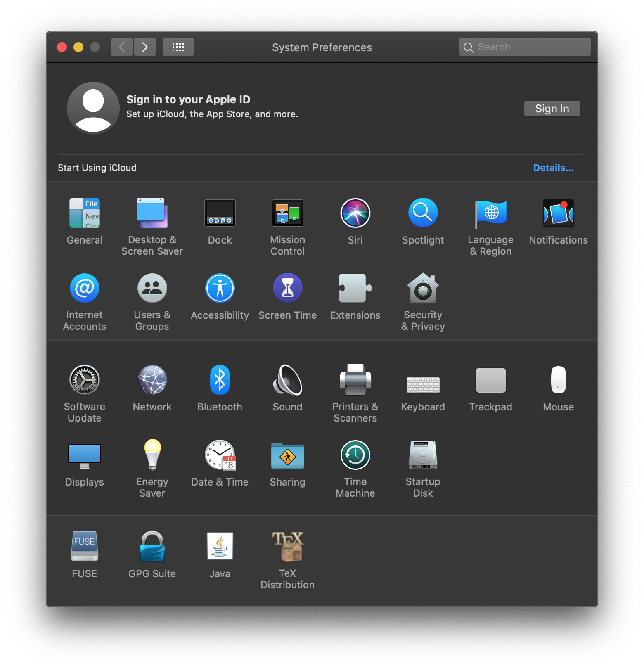This screenshot has height=668, width=644.
Task: Click the magnifying glass in search field
Action: [469, 47]
